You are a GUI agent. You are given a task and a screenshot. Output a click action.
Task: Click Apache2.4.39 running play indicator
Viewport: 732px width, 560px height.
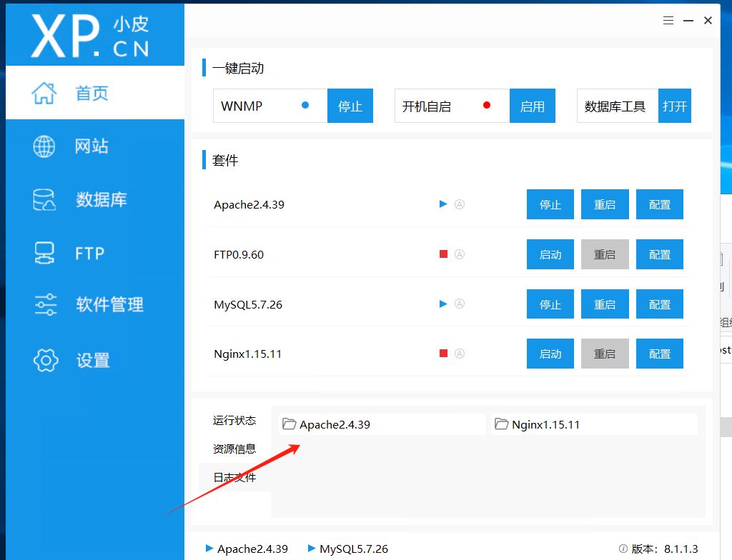pos(443,204)
